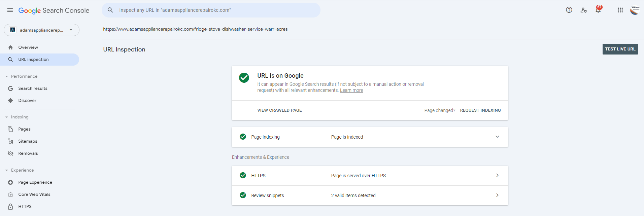
Task: Collapse the Indexing sidebar section
Action: [x=7, y=117]
